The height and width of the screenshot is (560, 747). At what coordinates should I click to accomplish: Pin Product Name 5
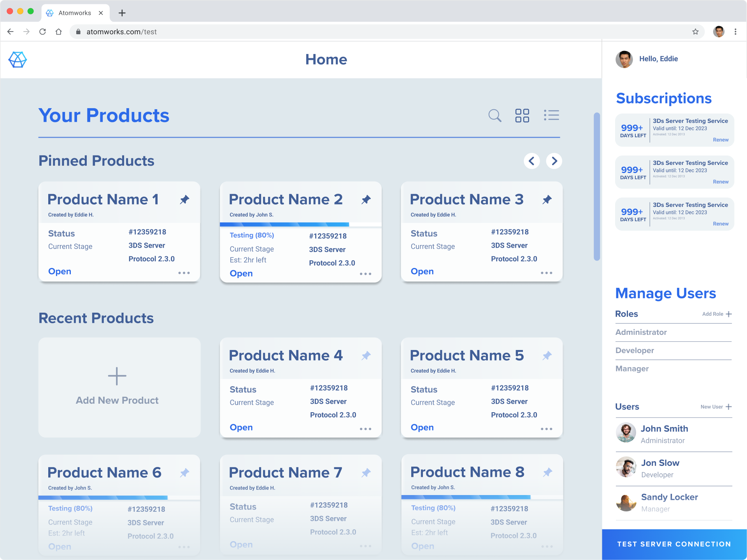[x=547, y=356]
